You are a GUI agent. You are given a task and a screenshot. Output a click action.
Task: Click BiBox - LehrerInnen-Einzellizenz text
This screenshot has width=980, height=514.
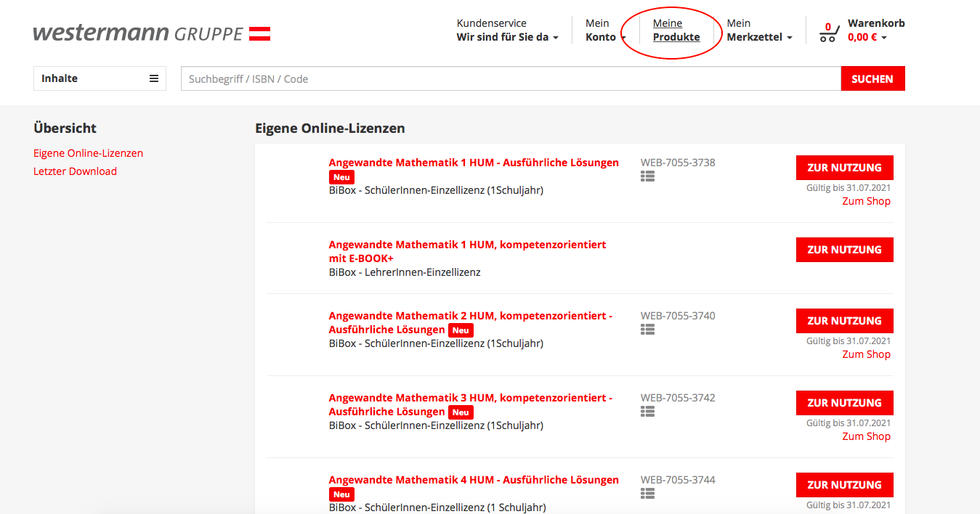click(405, 272)
